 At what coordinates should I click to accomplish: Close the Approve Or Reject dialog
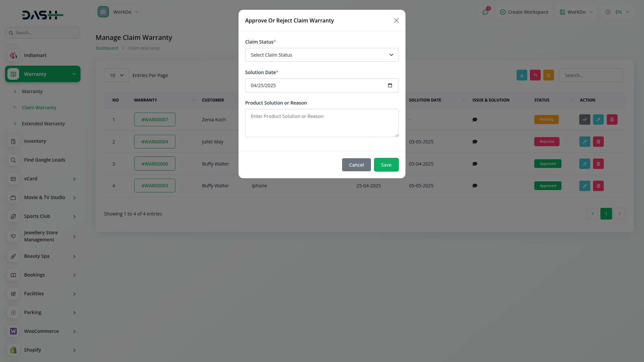396,20
